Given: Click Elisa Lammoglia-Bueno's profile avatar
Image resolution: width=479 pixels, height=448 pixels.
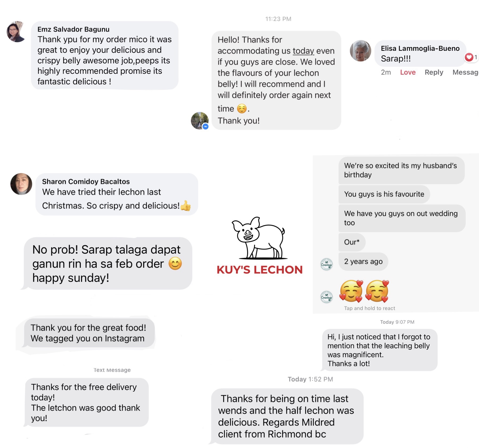Looking at the screenshot, I should 360,51.
